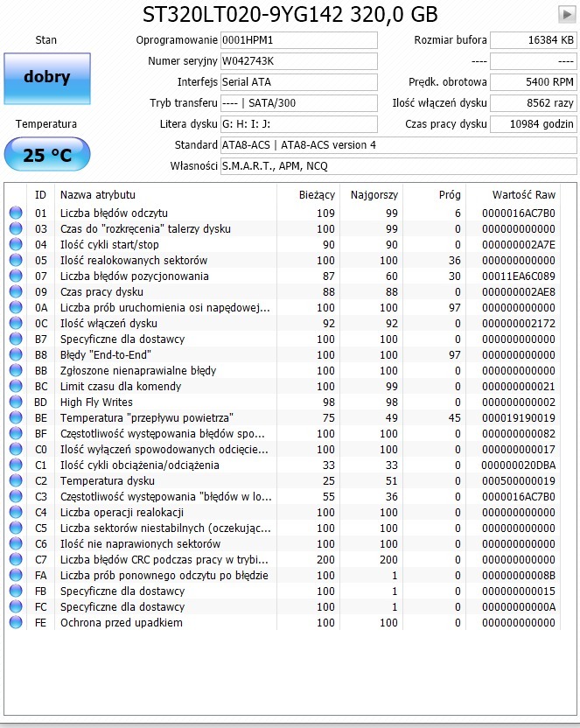Click status orb for attribute BE

16,418
